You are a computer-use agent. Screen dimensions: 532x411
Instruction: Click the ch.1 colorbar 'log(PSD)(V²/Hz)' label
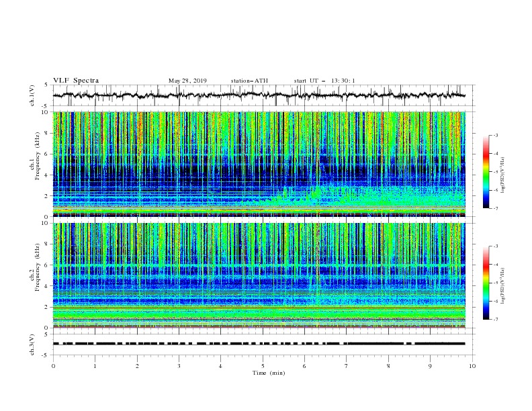tap(503, 175)
